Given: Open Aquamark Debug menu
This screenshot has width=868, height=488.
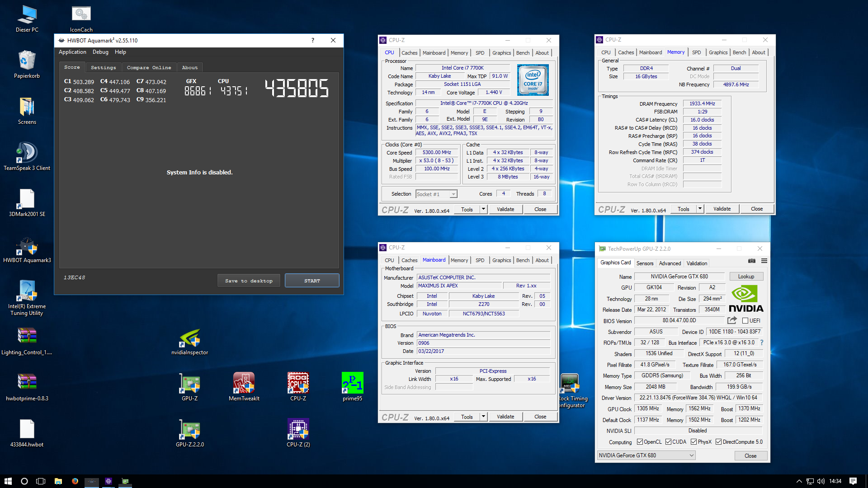Looking at the screenshot, I should coord(100,52).
